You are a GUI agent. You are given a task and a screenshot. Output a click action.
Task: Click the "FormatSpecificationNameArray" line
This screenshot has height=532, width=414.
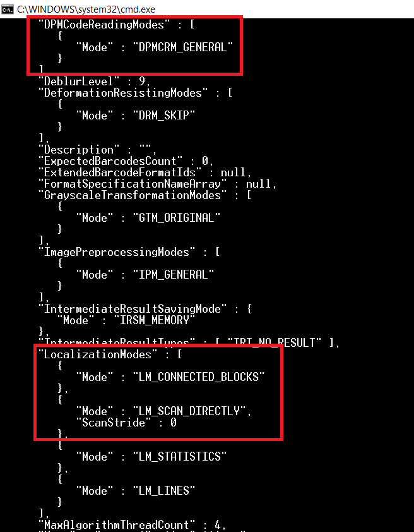(x=158, y=184)
